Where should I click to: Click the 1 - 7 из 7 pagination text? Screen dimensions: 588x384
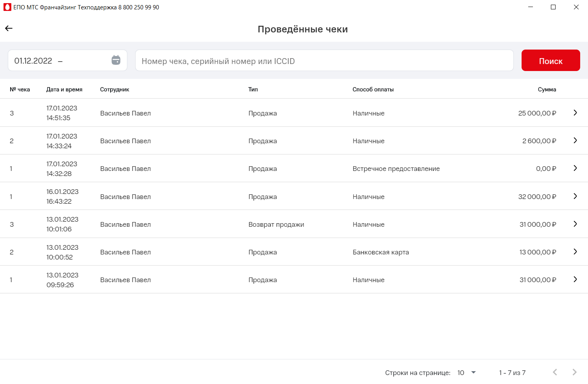(x=512, y=373)
